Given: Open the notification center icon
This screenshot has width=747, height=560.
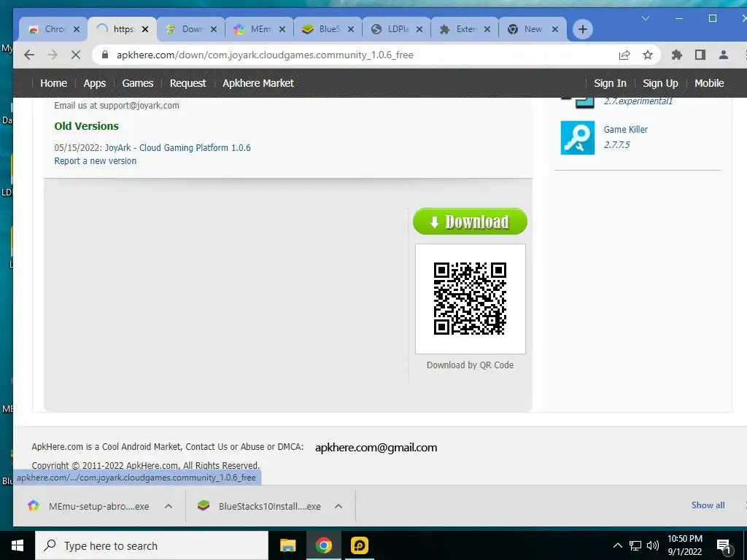Looking at the screenshot, I should point(723,547).
